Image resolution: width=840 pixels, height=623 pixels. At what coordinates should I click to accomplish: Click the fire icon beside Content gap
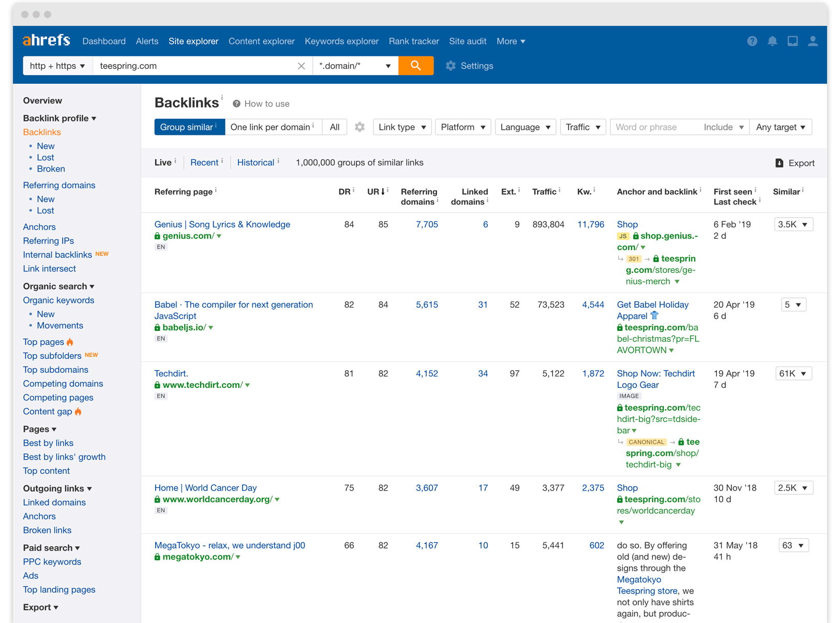click(x=78, y=412)
